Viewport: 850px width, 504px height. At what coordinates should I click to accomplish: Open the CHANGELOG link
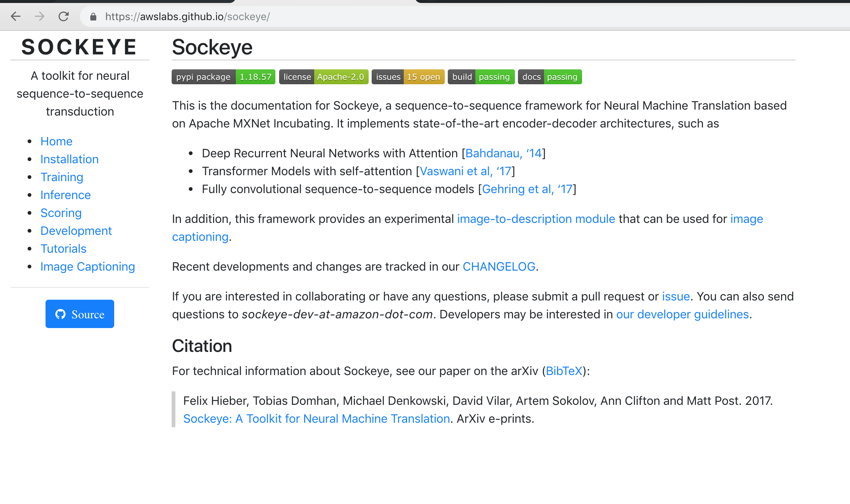click(499, 267)
